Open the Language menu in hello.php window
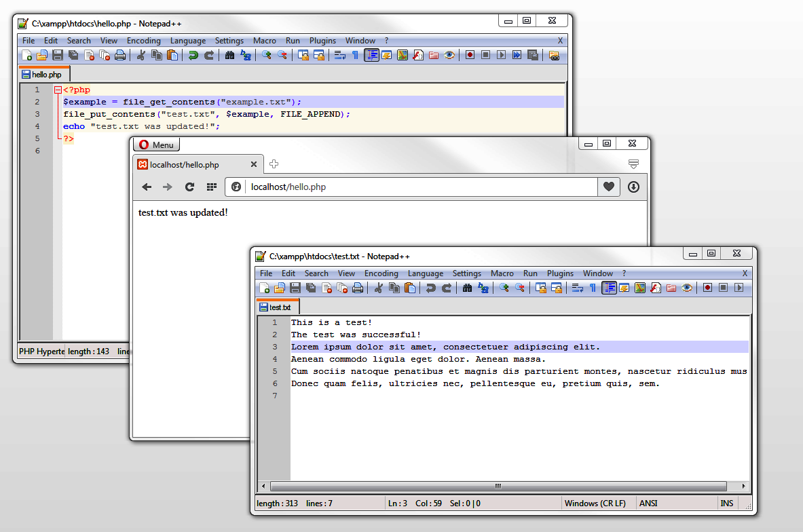 pyautogui.click(x=188, y=40)
